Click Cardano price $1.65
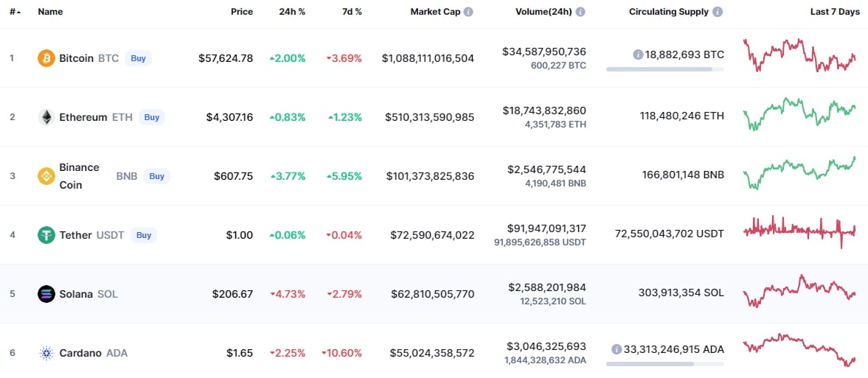The width and height of the screenshot is (868, 378). (x=239, y=353)
